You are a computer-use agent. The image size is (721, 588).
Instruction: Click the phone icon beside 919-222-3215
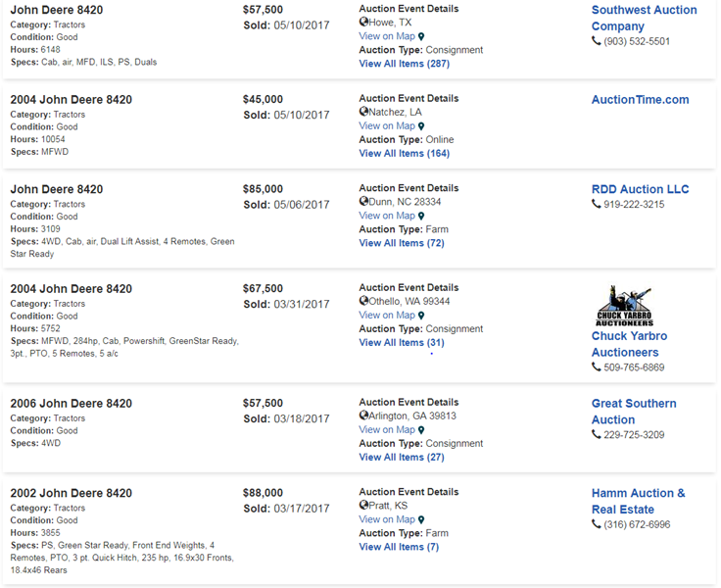597,204
